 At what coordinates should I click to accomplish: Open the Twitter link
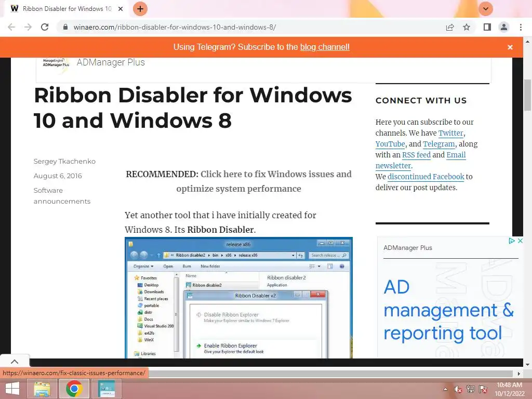(450, 133)
